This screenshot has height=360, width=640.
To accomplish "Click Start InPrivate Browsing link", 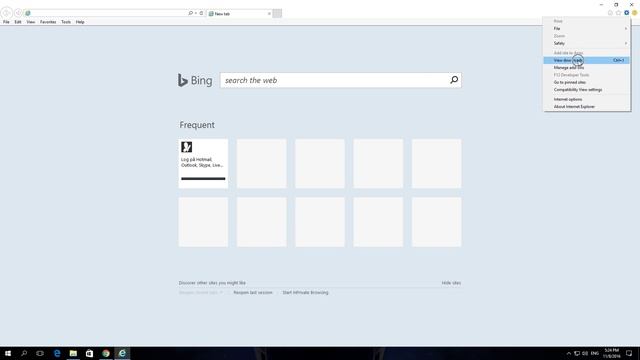I will [x=305, y=293].
